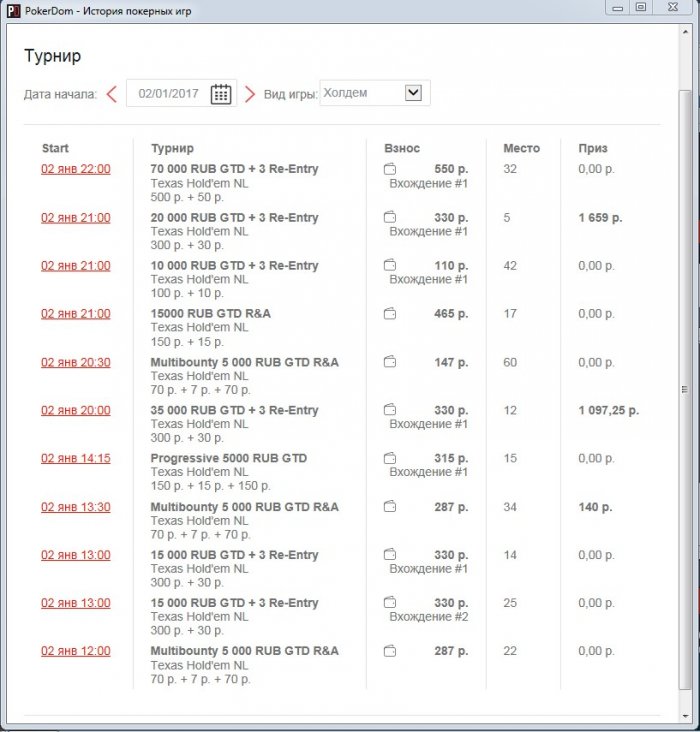Click the place value 32

(510, 169)
